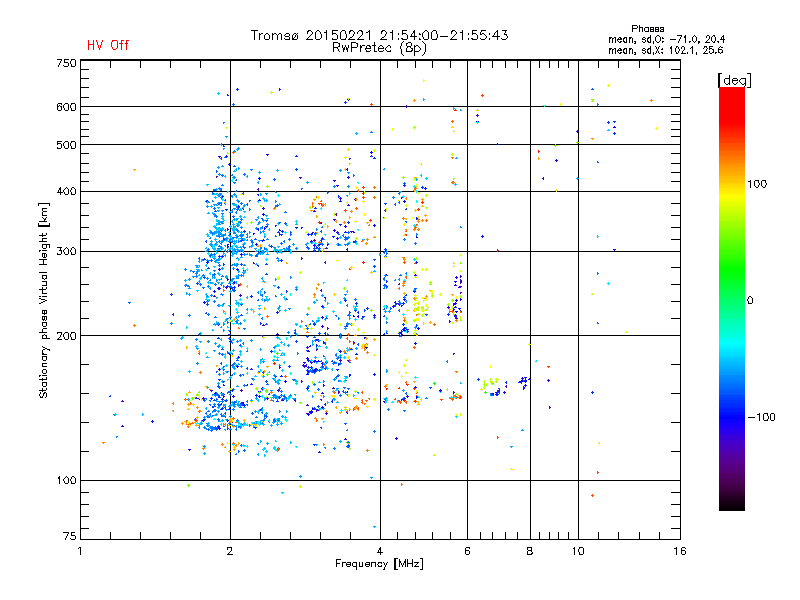The height and width of the screenshot is (600, 800).
Task: Click the '16' frequency axis label
Action: [x=680, y=551]
